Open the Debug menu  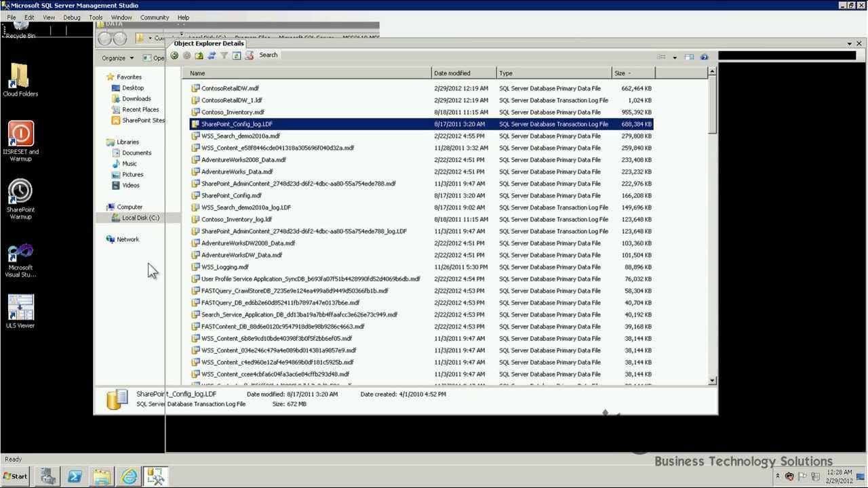72,18
